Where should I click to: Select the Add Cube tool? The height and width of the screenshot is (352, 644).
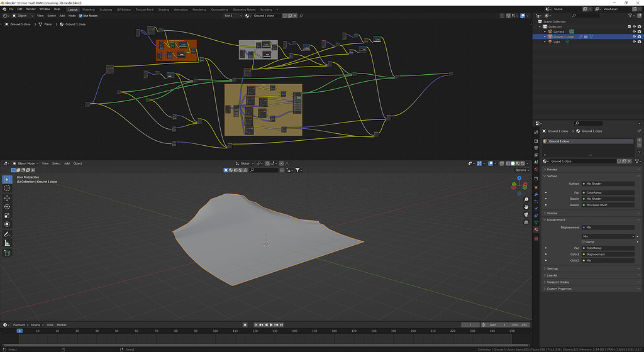[x=7, y=253]
